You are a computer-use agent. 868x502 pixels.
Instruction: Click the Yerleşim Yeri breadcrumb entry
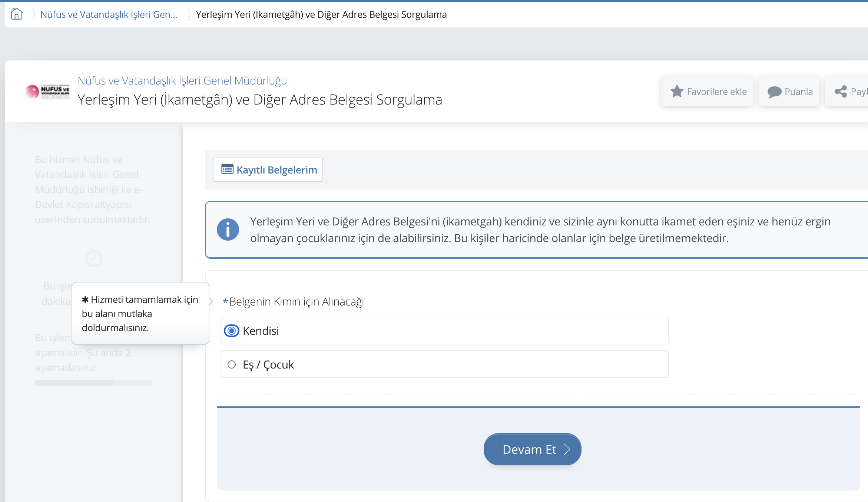[x=321, y=14]
